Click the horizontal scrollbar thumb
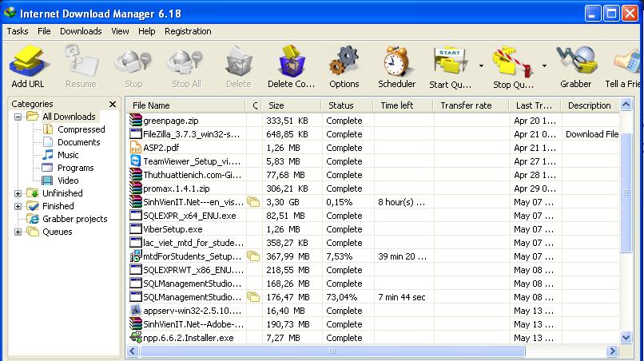The height and width of the screenshot is (361, 644). pos(332,351)
